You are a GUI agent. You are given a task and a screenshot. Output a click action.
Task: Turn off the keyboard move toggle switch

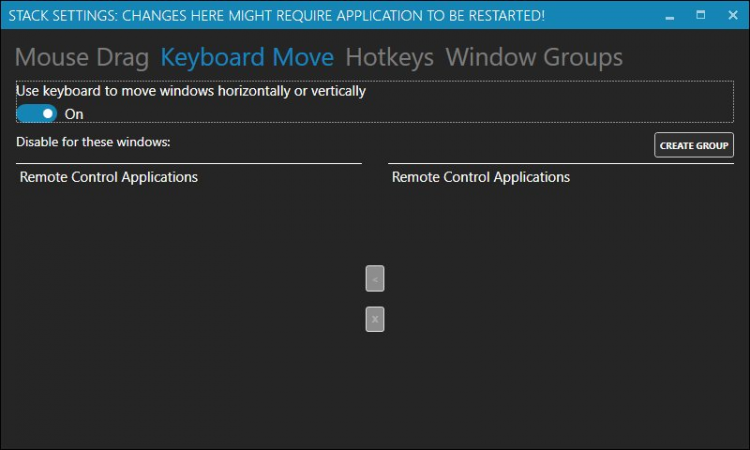point(36,113)
